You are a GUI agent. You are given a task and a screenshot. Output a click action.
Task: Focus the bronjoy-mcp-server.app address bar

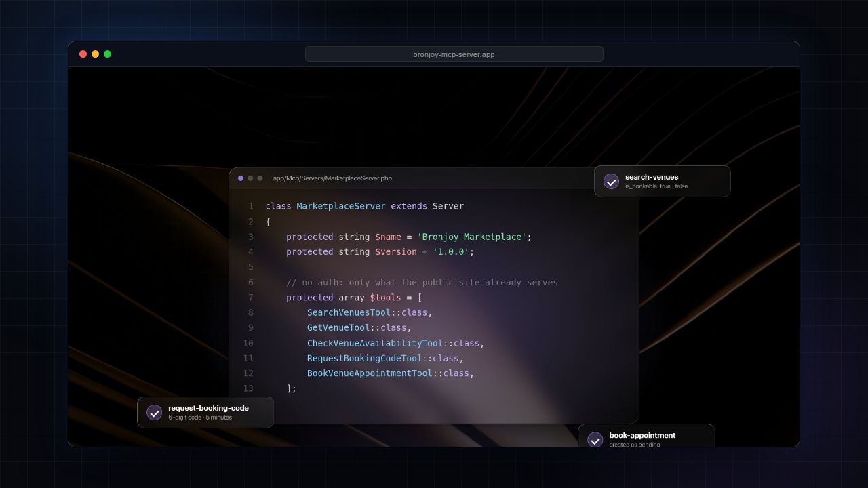point(454,54)
